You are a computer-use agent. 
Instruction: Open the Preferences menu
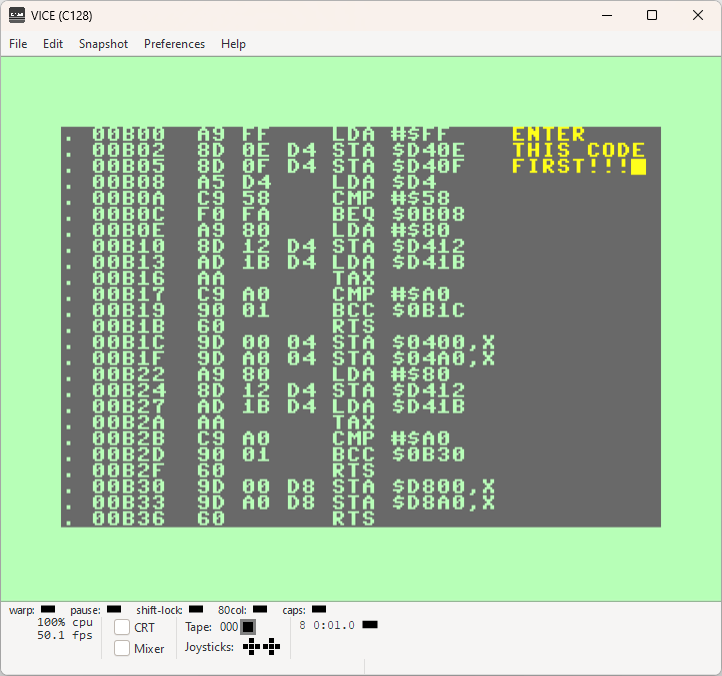(175, 44)
